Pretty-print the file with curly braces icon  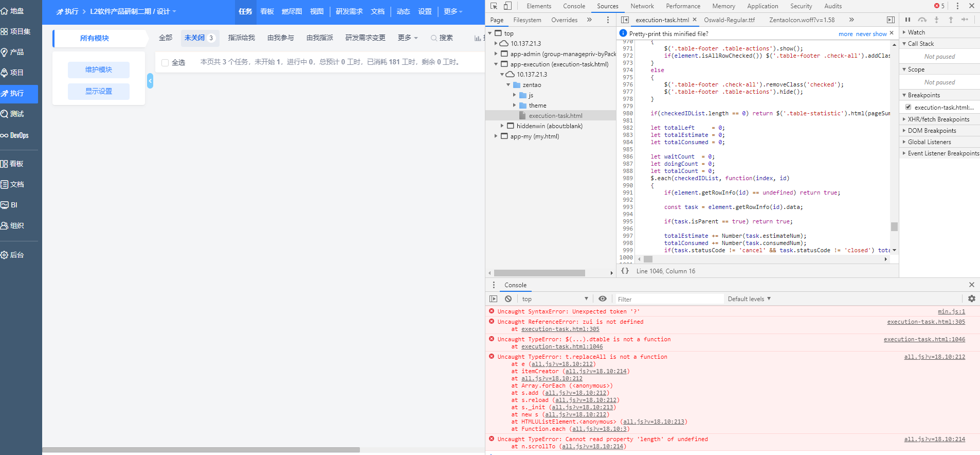[625, 271]
